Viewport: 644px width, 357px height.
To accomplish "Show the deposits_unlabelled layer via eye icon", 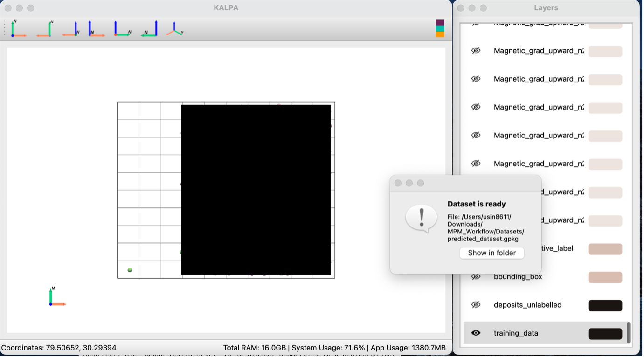I will coord(476,305).
